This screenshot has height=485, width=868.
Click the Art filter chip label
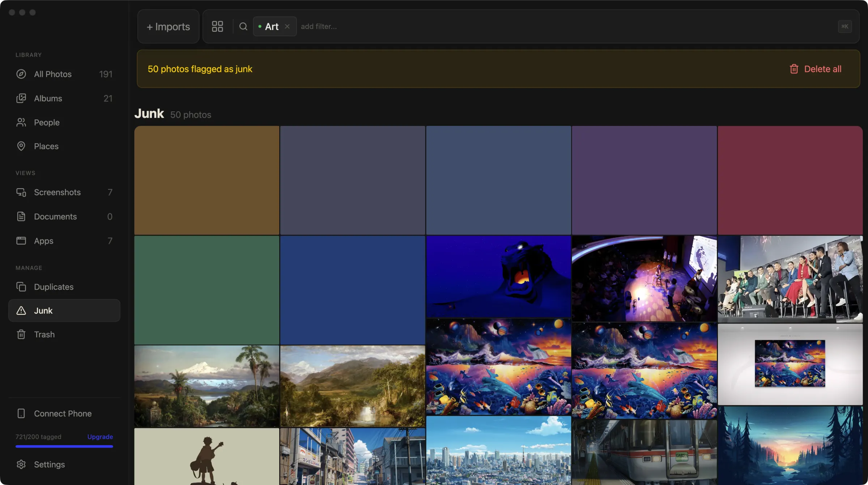click(272, 26)
